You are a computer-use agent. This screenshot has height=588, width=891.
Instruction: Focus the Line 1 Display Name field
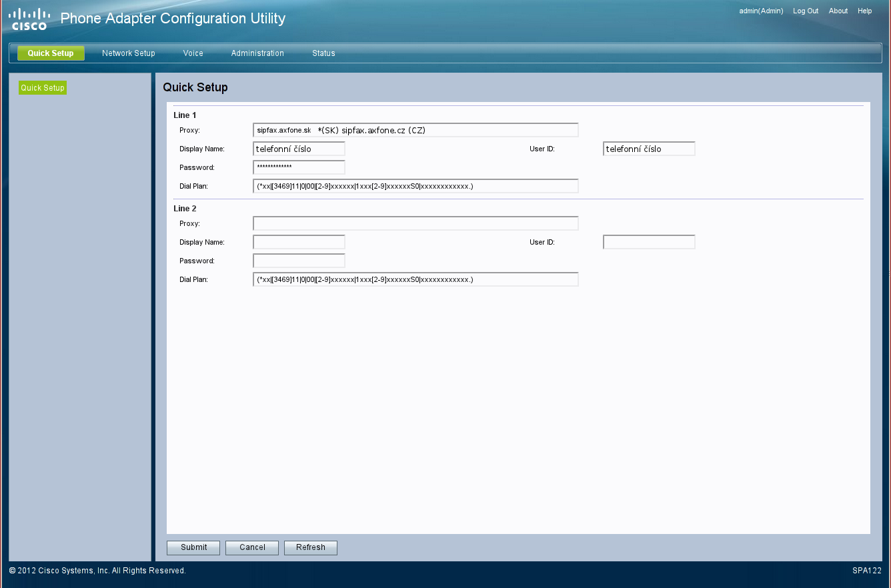299,149
